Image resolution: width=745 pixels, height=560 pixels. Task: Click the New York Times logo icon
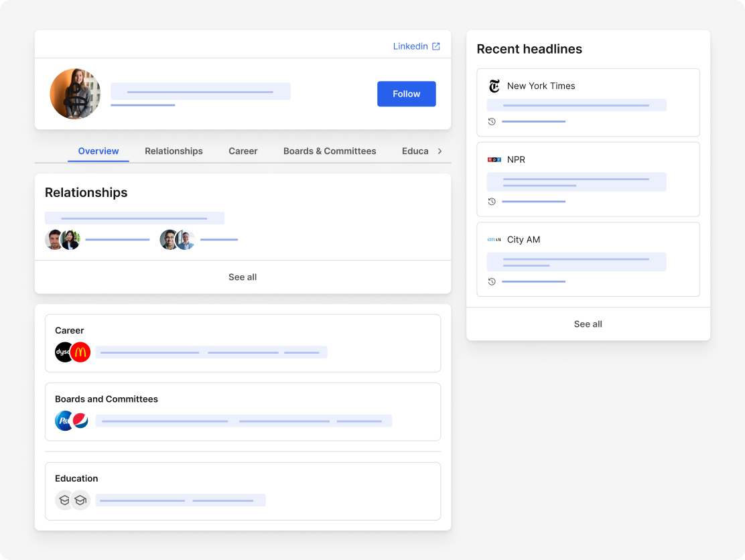click(494, 86)
